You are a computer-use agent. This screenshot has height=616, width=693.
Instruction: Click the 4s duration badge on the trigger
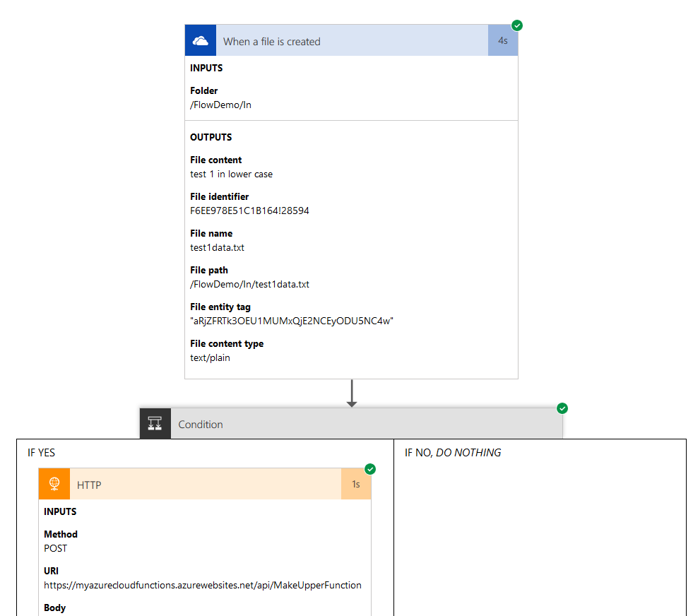[503, 40]
